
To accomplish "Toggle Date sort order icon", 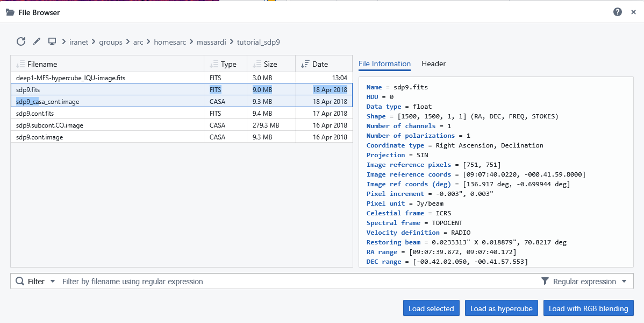I will 305,64.
